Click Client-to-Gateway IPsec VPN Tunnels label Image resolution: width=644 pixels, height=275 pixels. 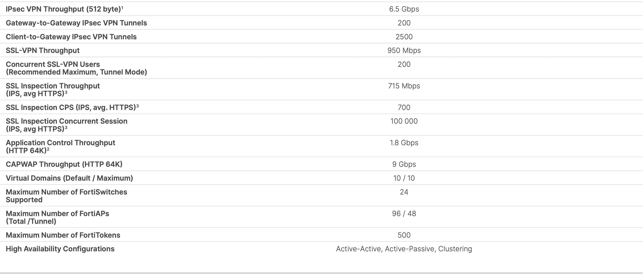click(71, 37)
